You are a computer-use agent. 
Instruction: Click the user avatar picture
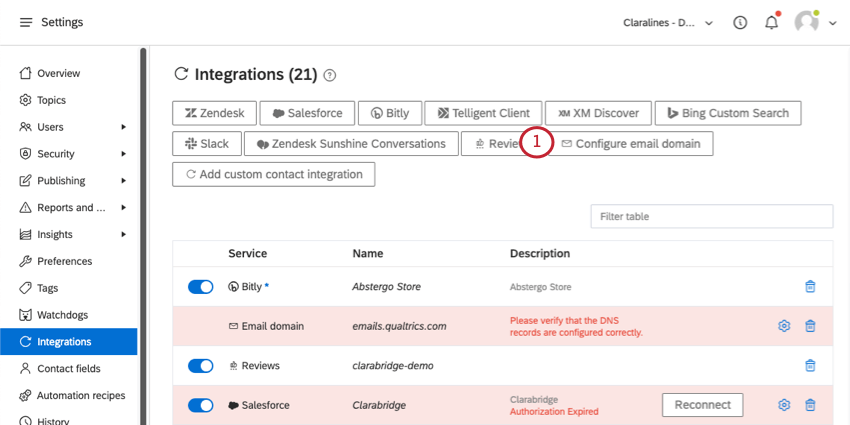click(806, 23)
